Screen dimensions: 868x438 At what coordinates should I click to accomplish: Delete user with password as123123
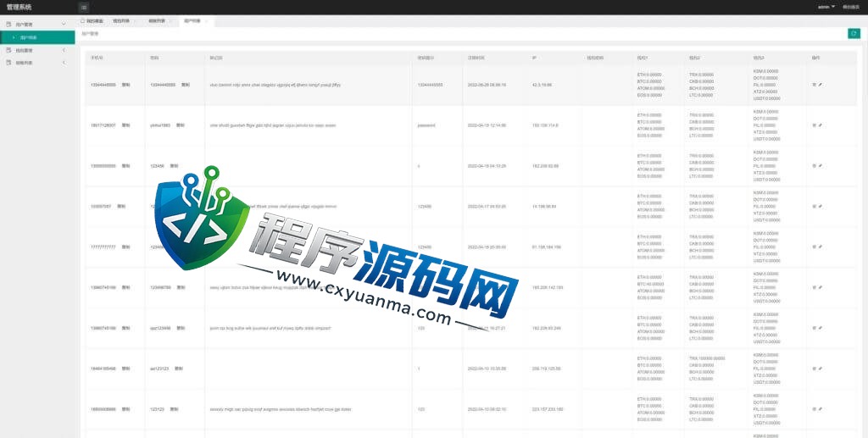814,369
